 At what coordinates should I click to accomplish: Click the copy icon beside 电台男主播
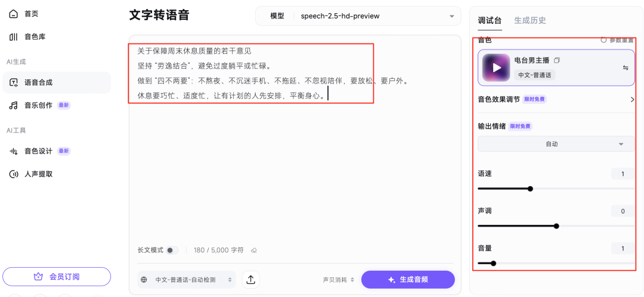point(557,61)
